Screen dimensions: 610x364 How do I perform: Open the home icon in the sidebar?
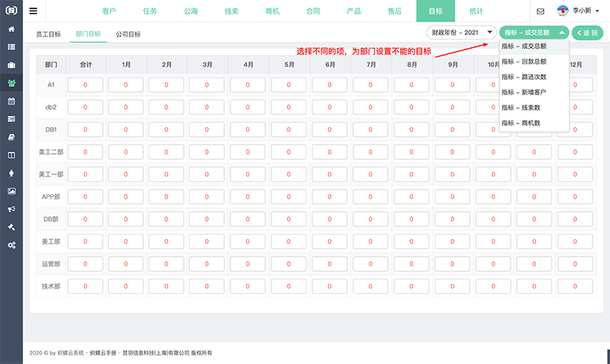[x=11, y=29]
